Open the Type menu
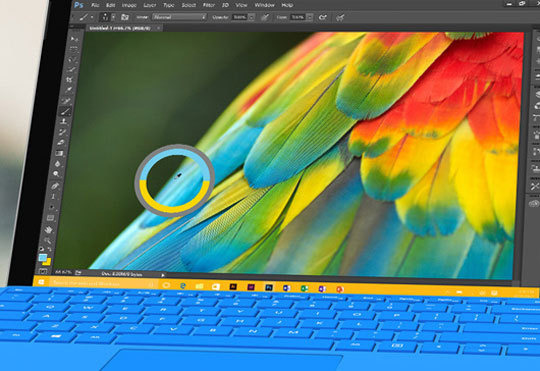Screen dimensions: 540x371 click(x=169, y=5)
